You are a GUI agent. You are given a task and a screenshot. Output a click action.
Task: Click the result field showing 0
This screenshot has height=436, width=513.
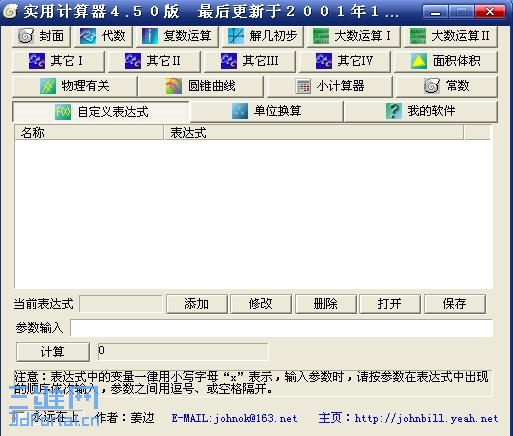point(183,352)
